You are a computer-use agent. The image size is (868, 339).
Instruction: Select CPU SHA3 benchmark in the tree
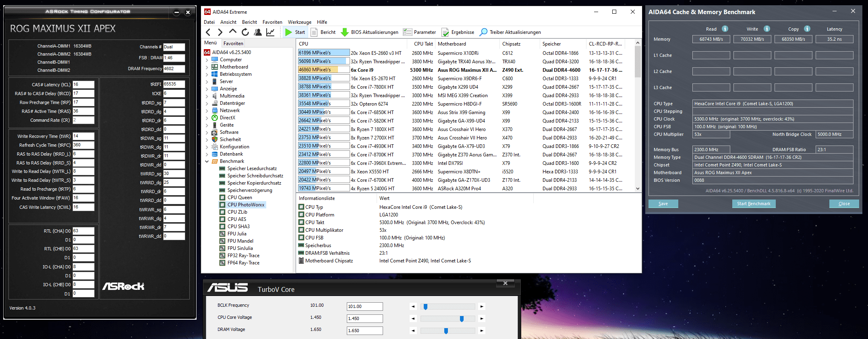238,227
